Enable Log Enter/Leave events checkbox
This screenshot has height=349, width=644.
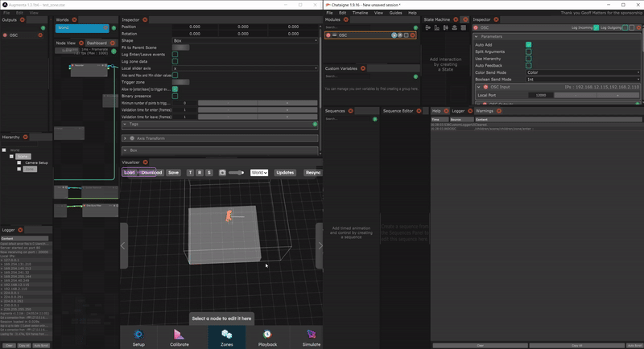click(x=175, y=55)
